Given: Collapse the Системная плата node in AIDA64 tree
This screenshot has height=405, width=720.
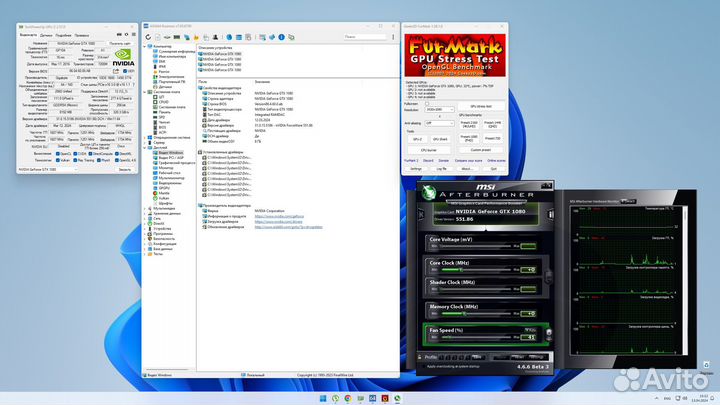Looking at the screenshot, I should (145, 92).
